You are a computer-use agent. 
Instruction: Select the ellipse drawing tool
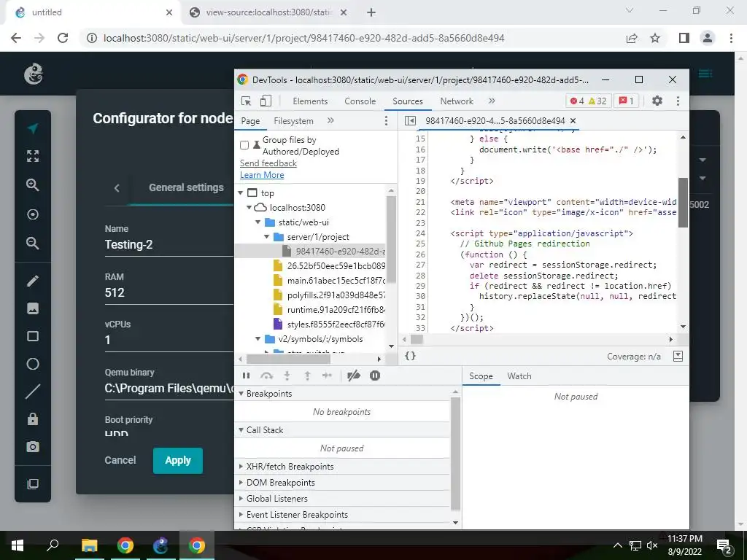(x=32, y=364)
